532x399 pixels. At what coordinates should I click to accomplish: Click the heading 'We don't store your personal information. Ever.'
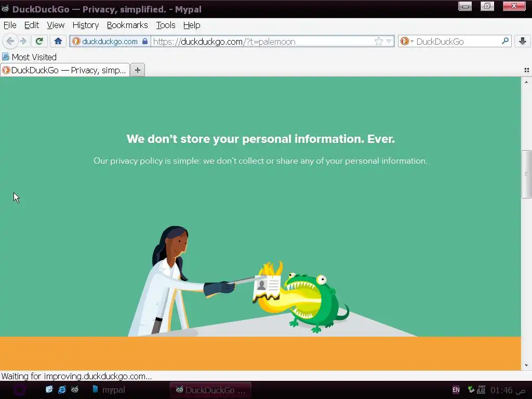click(261, 139)
